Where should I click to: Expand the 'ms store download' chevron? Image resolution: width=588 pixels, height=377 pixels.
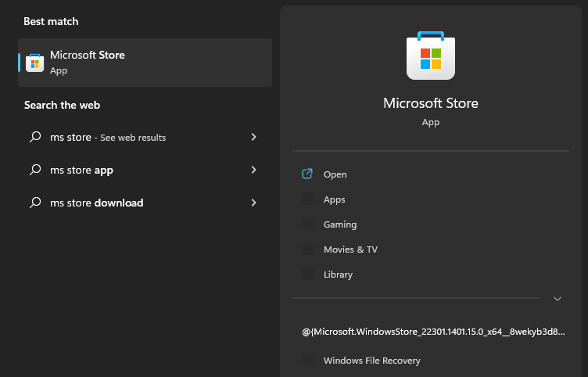pyautogui.click(x=254, y=203)
